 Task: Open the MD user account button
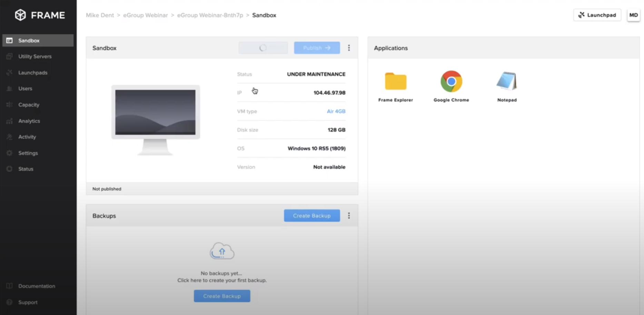coord(633,15)
